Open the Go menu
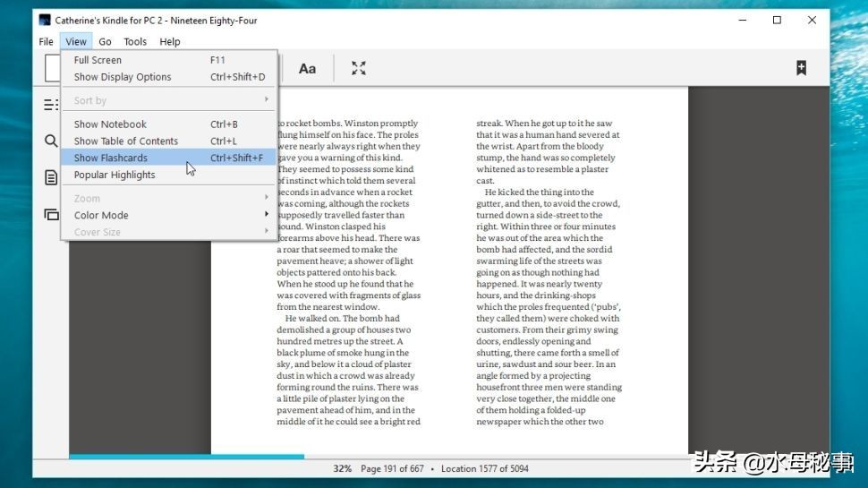Screen dimensions: 868x488 click(x=105, y=41)
